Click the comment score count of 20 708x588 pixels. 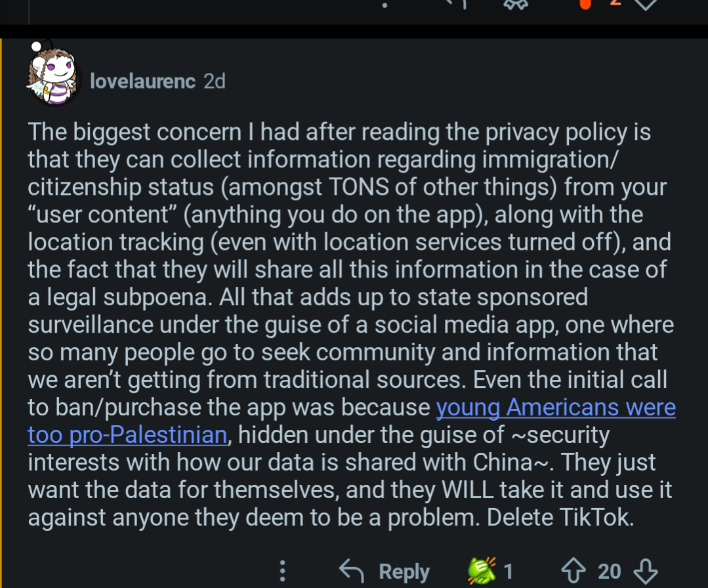point(610,571)
